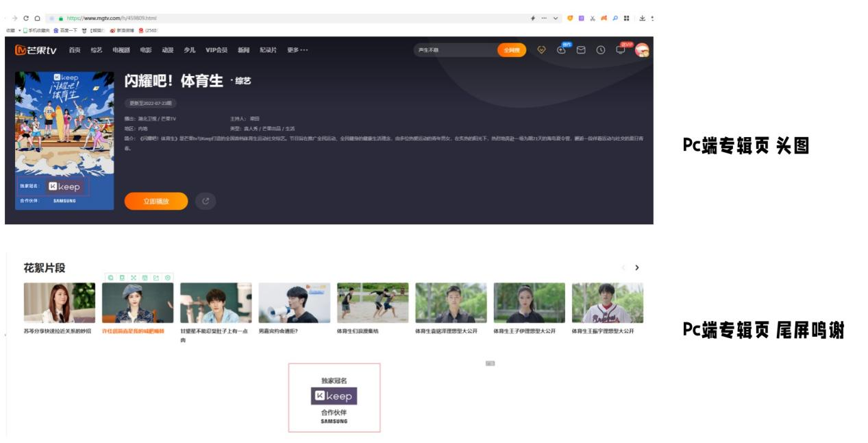Open the 纪录片 nav tab
The height and width of the screenshot is (443, 868).
pos(268,50)
